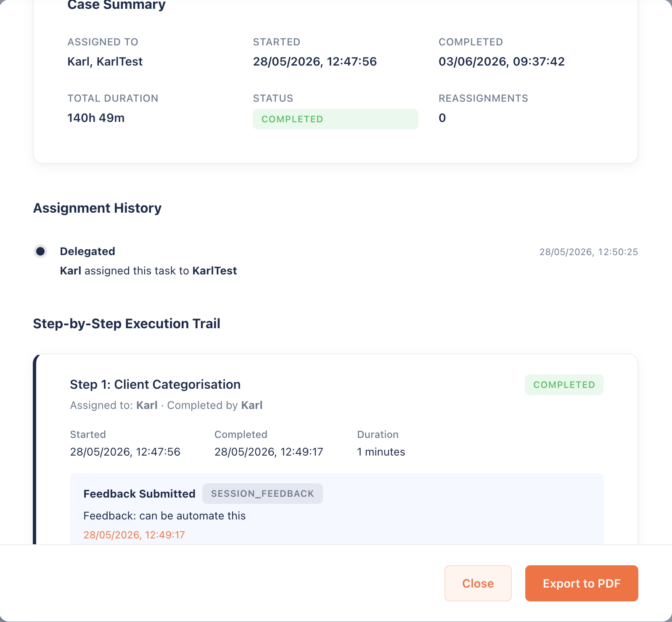
Task: Click the case Started date 28/05/2026, 12:47:56
Action: [315, 61]
